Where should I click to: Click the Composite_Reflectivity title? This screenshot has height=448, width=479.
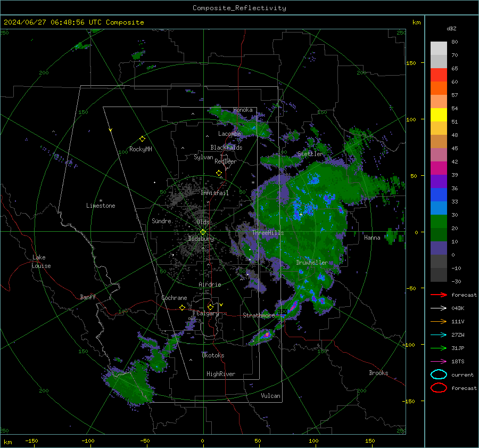point(239,8)
